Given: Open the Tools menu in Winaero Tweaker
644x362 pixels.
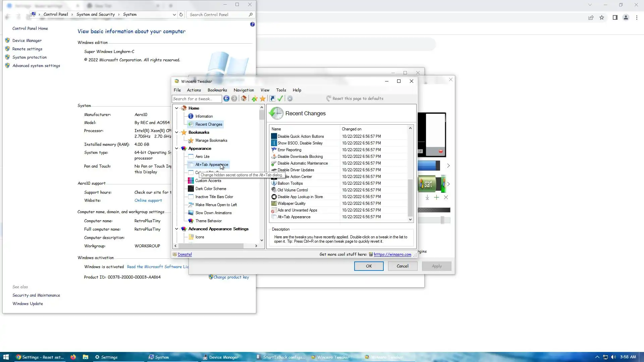Looking at the screenshot, I should point(281,90).
